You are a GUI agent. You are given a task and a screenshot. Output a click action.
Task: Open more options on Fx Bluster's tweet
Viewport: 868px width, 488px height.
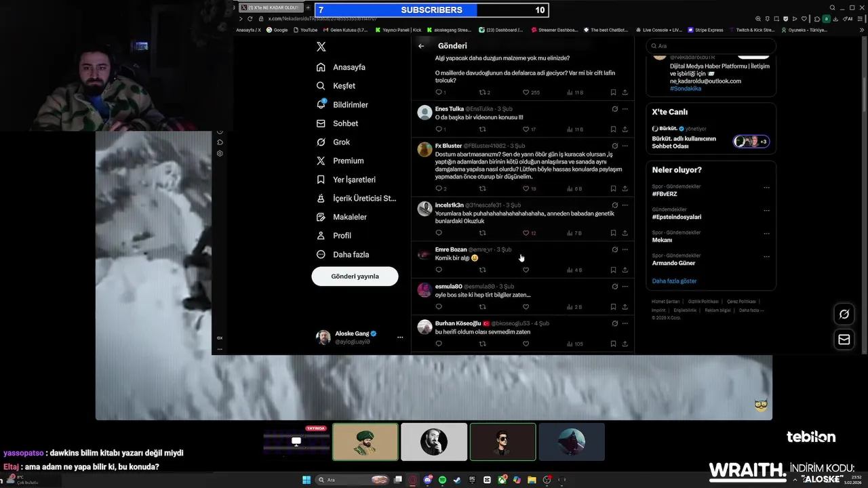pos(625,146)
